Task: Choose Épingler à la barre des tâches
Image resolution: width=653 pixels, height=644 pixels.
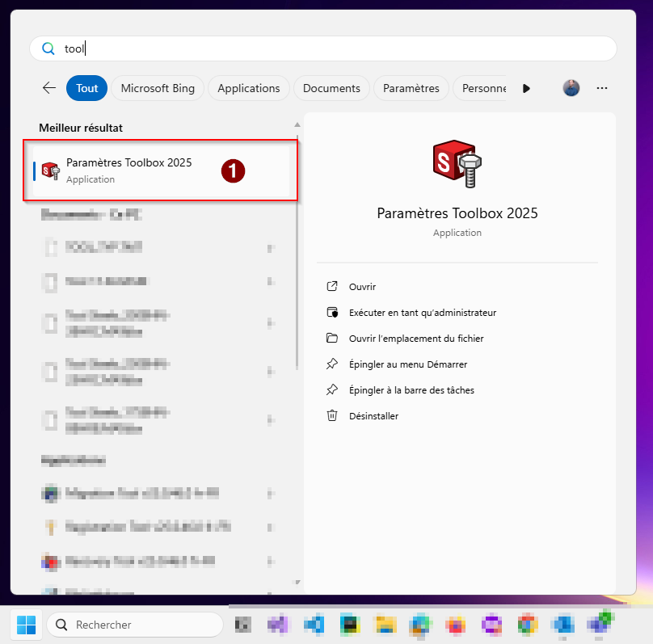Action: tap(411, 390)
